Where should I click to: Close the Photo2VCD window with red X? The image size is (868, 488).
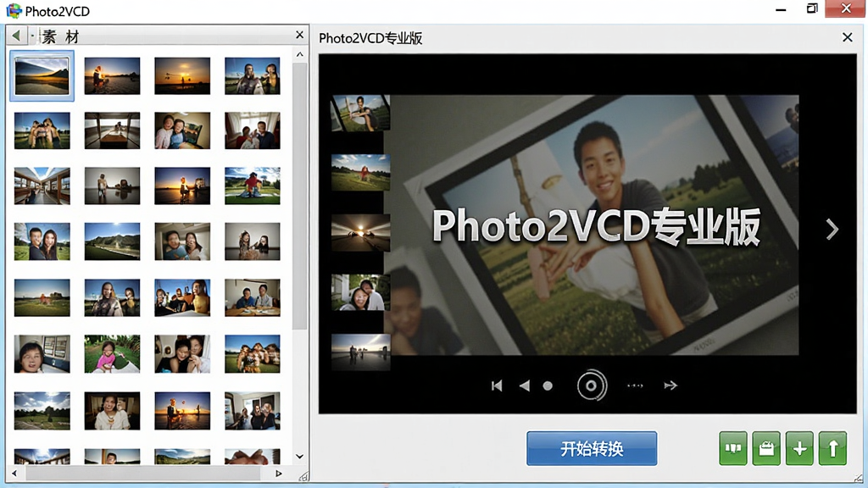tap(845, 8)
